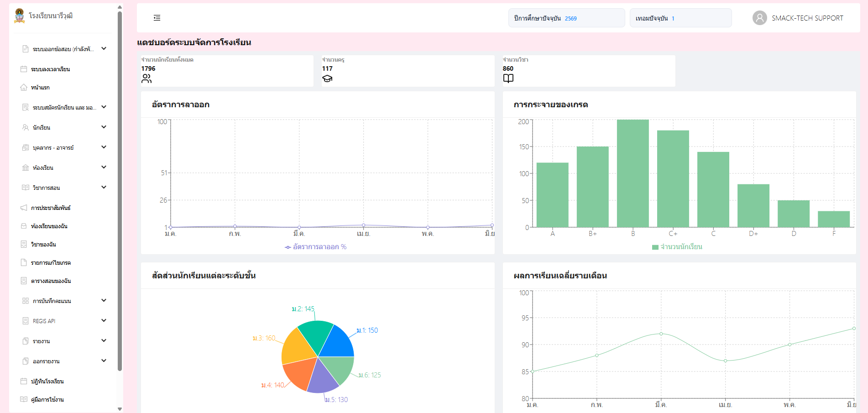Click the ม.6: 125 pie label
Screen dimensions: 868x413
click(370, 375)
